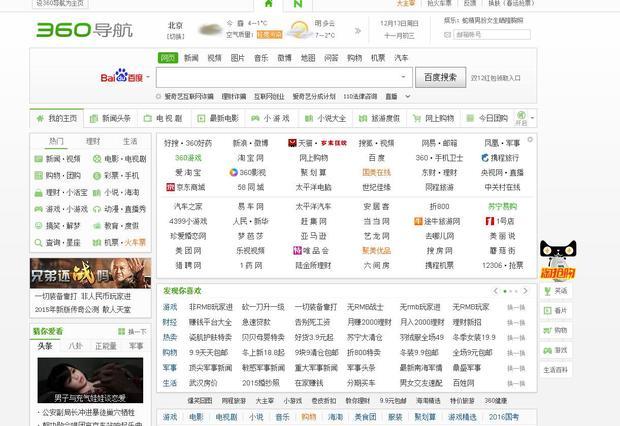The image size is (620, 426).
Task: Click the double-arrow next to the weather forecast
Action: coord(358,30)
